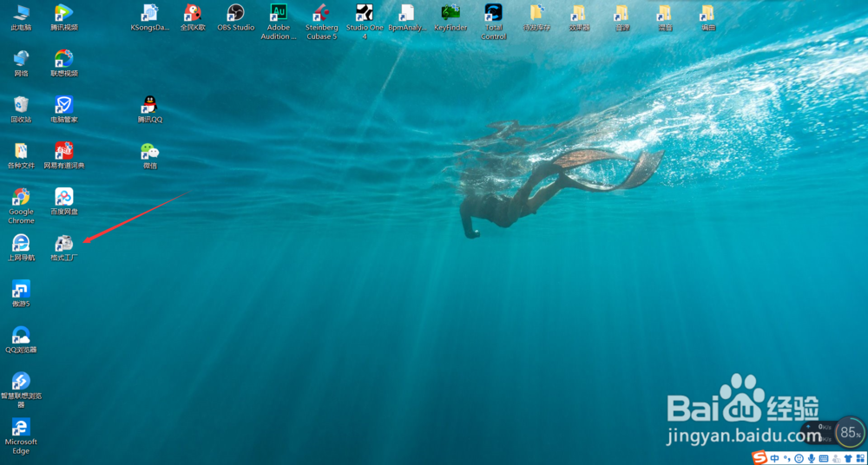Select the KSongsDa... shortcut
Viewport: 868px width, 465px height.
(x=150, y=17)
